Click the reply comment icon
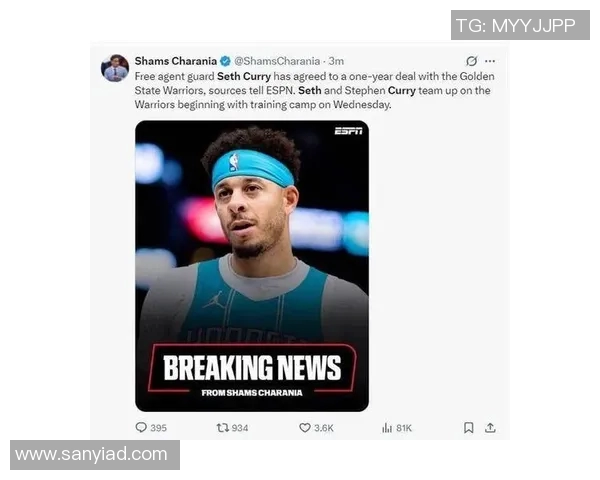 point(141,427)
